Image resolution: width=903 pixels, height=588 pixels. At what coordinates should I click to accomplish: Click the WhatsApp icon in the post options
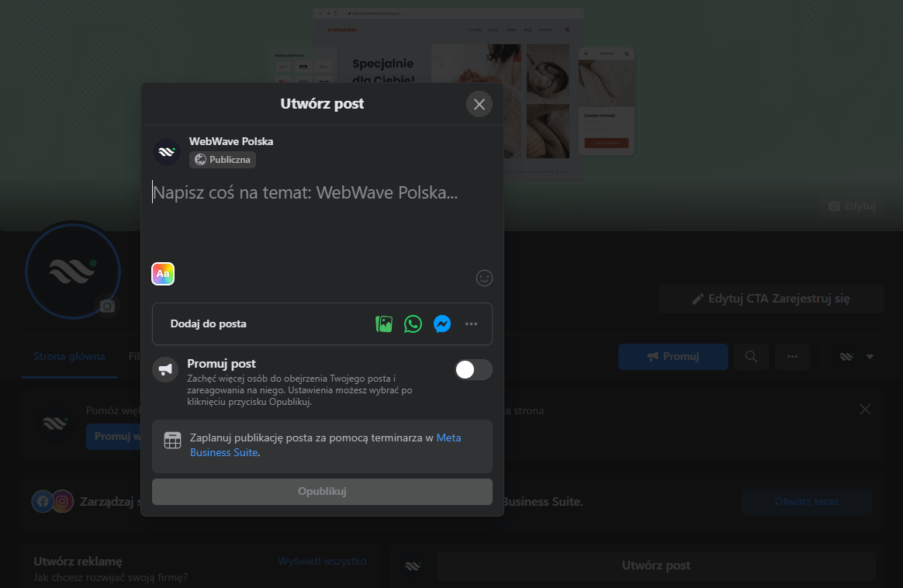pos(413,324)
